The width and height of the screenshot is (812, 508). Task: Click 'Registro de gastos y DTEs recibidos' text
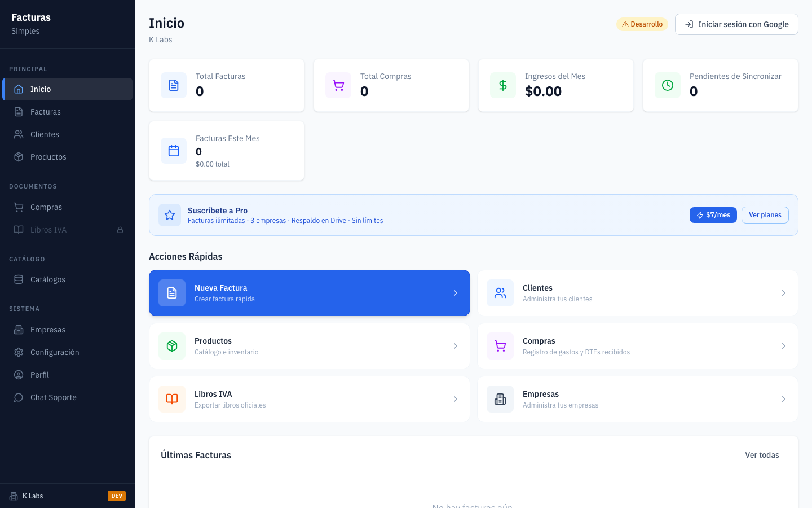tap(576, 352)
